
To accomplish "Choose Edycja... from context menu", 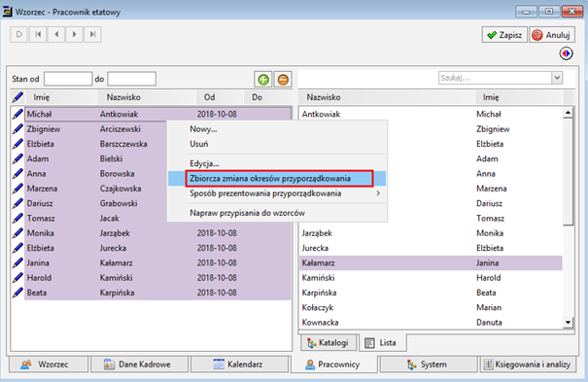I will point(277,163).
